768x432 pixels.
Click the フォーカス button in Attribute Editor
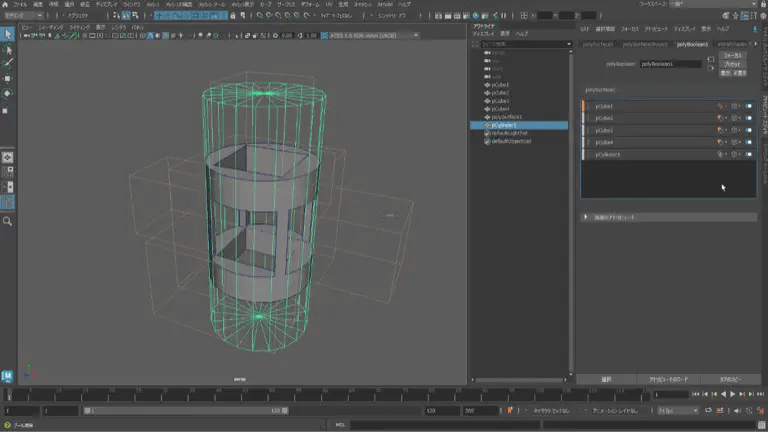click(733, 55)
